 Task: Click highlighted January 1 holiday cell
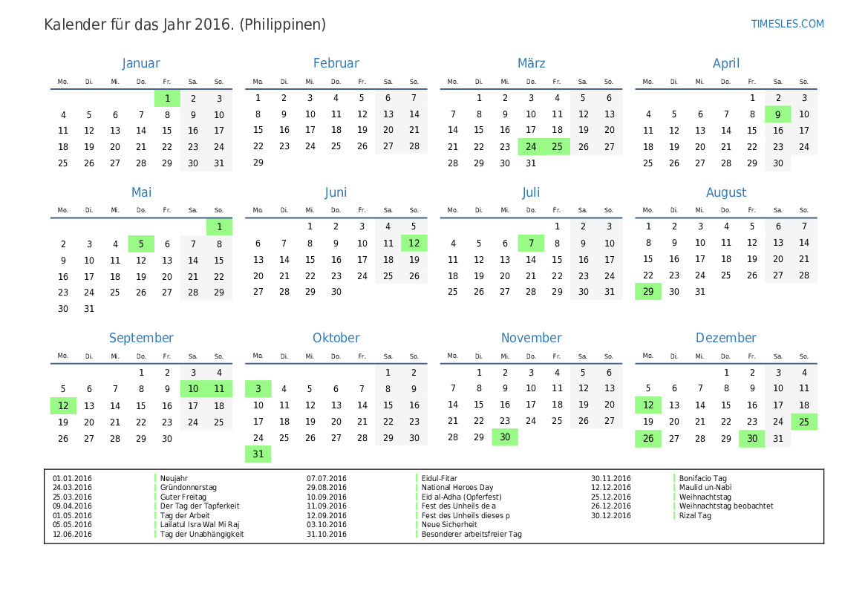[x=167, y=98]
